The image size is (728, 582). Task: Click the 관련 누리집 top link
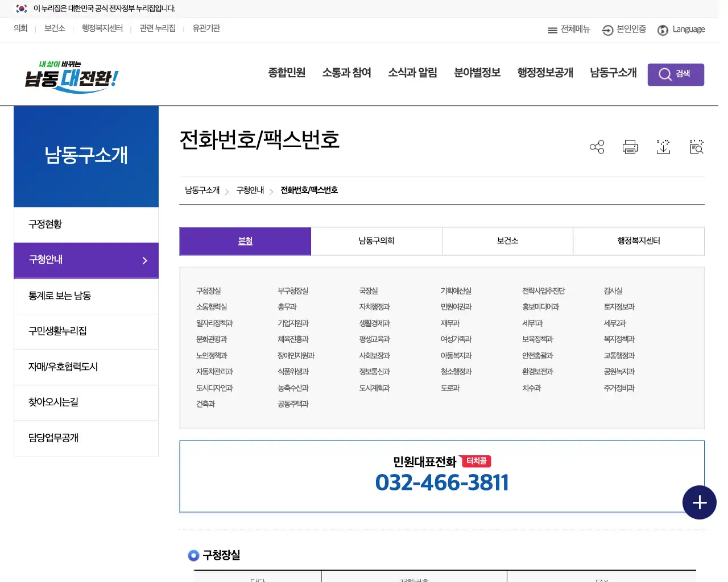click(158, 28)
